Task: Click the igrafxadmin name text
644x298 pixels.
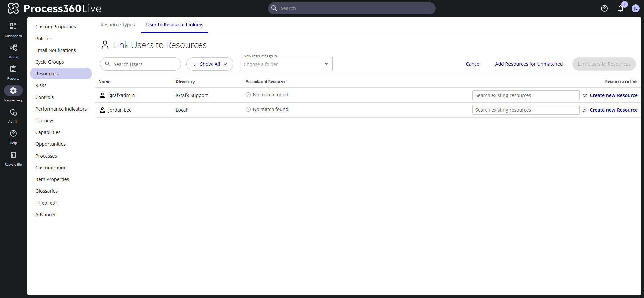Action: (x=121, y=95)
